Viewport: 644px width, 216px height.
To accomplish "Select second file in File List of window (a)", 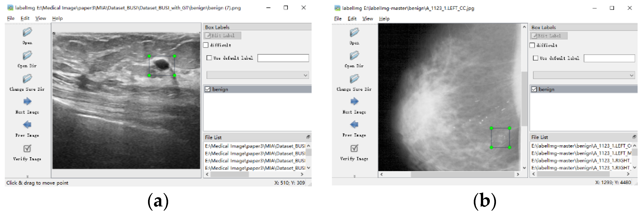I will [x=255, y=153].
